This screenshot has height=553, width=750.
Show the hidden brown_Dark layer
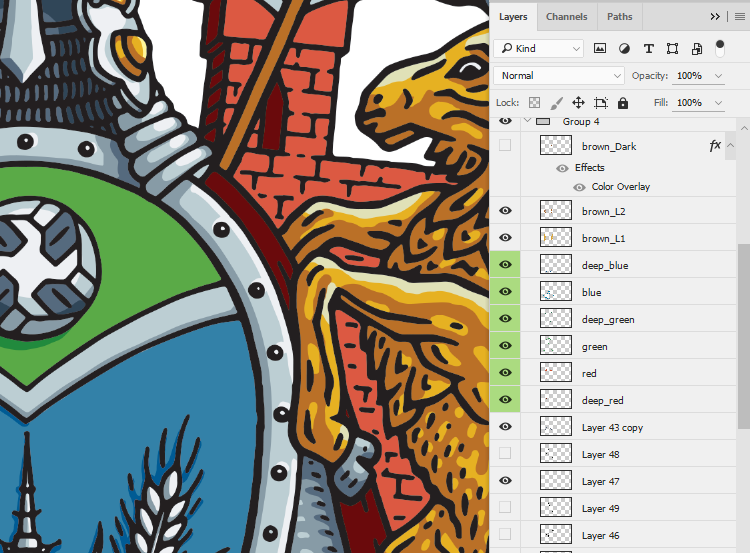[505, 146]
